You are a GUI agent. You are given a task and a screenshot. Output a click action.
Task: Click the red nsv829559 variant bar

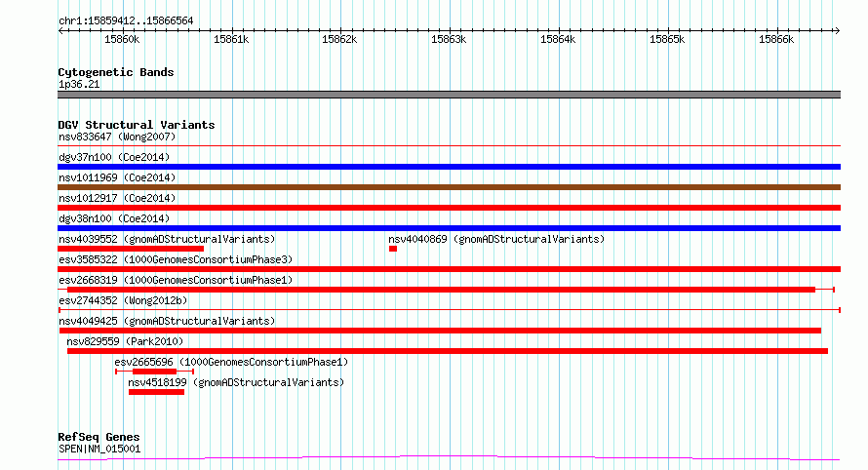pos(448,351)
